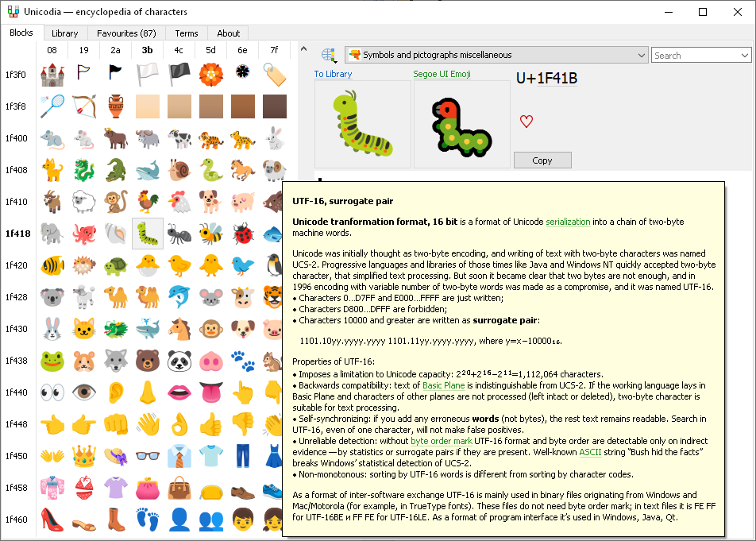Open the globe block-sorting icon menu

click(330, 56)
